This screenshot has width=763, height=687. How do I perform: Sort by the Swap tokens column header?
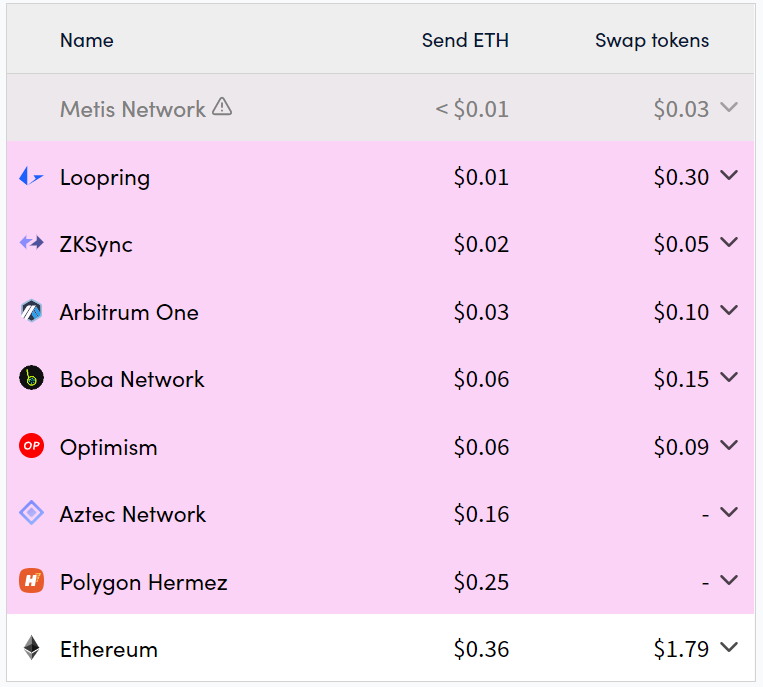[651, 41]
